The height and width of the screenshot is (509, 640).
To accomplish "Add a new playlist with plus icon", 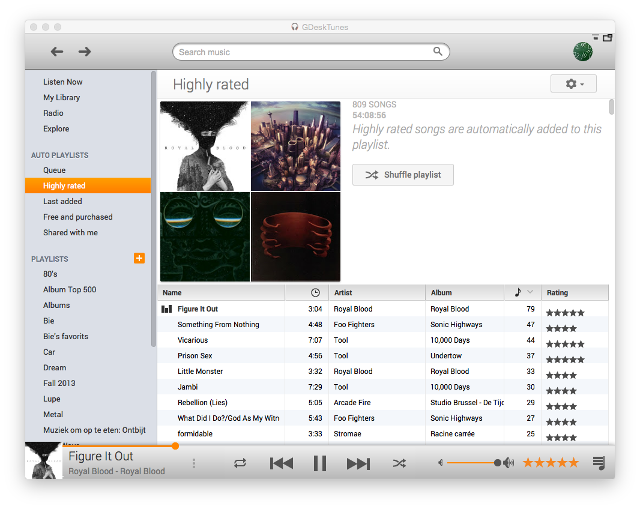I will click(139, 258).
